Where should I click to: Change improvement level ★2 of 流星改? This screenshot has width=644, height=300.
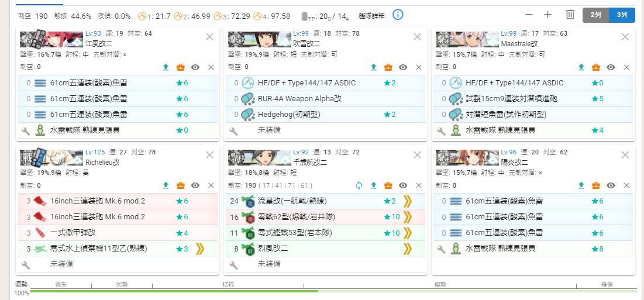[x=390, y=201]
